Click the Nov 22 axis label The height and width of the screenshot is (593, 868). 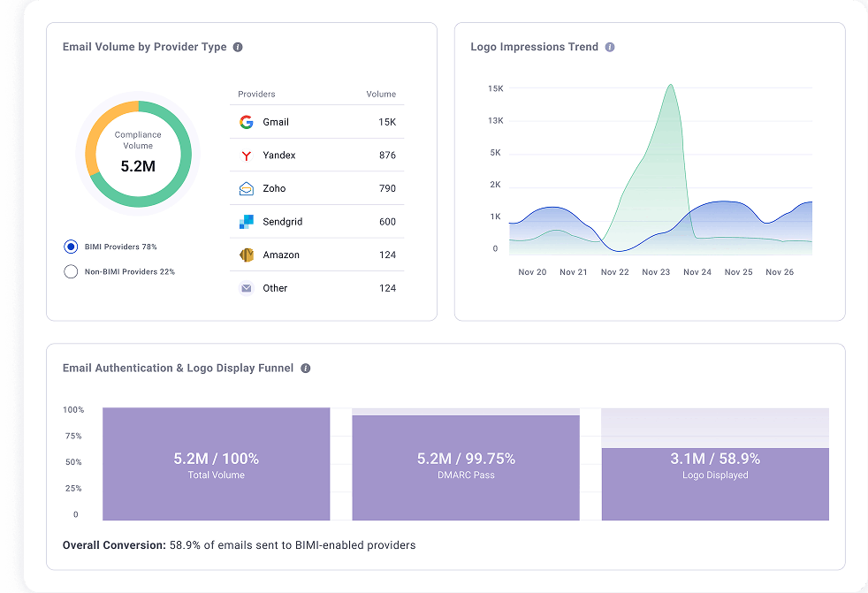click(614, 272)
